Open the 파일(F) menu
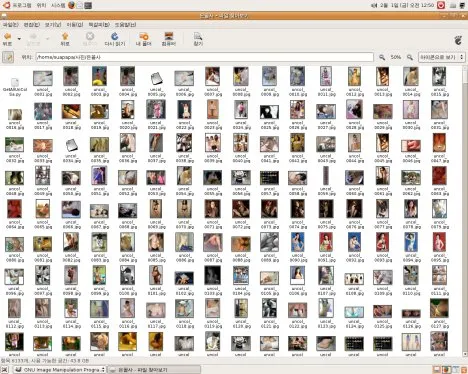Screen dimensions: 468x374 click(10, 25)
